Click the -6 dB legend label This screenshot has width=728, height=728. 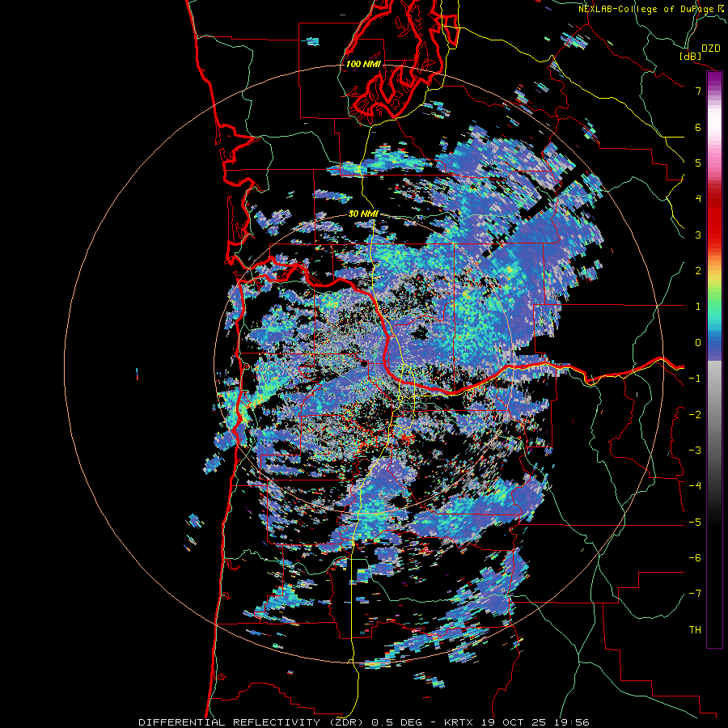click(695, 558)
